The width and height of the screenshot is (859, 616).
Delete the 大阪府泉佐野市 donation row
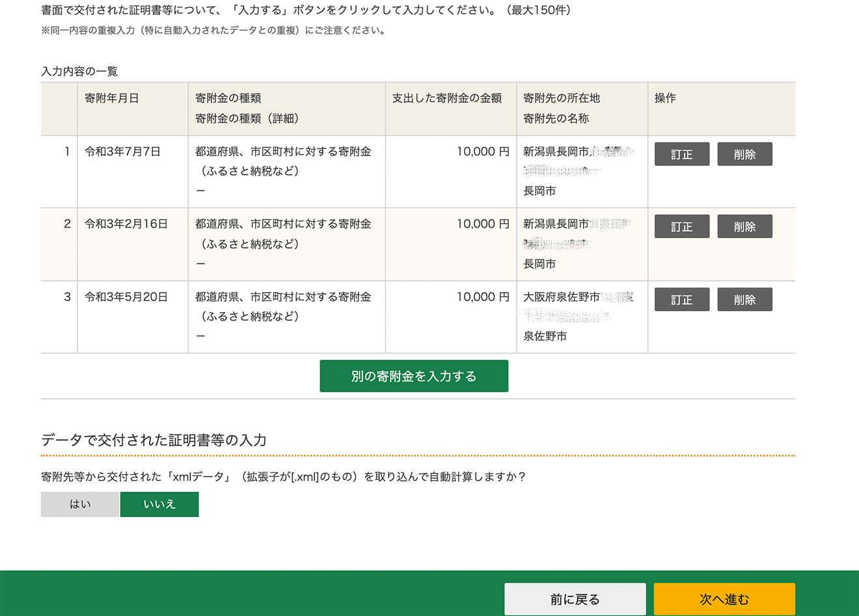coord(744,299)
